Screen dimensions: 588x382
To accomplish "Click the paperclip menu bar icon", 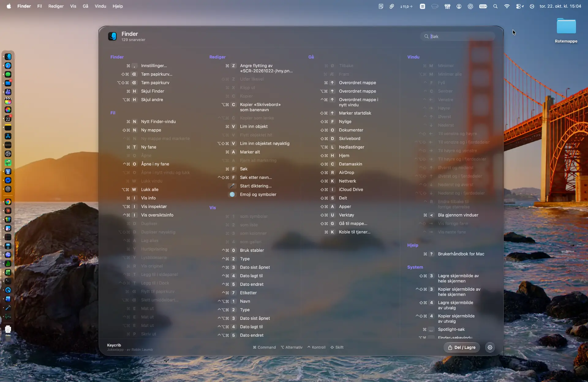I will tap(392, 6).
